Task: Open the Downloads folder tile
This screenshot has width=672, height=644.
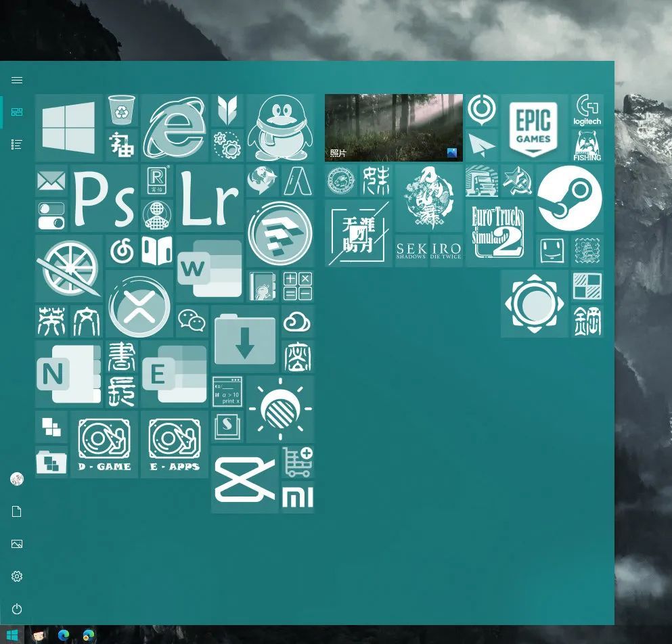Action: tap(245, 339)
